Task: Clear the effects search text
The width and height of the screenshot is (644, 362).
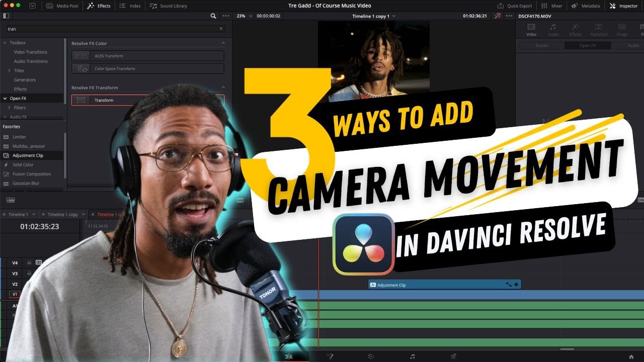Action: click(x=221, y=29)
